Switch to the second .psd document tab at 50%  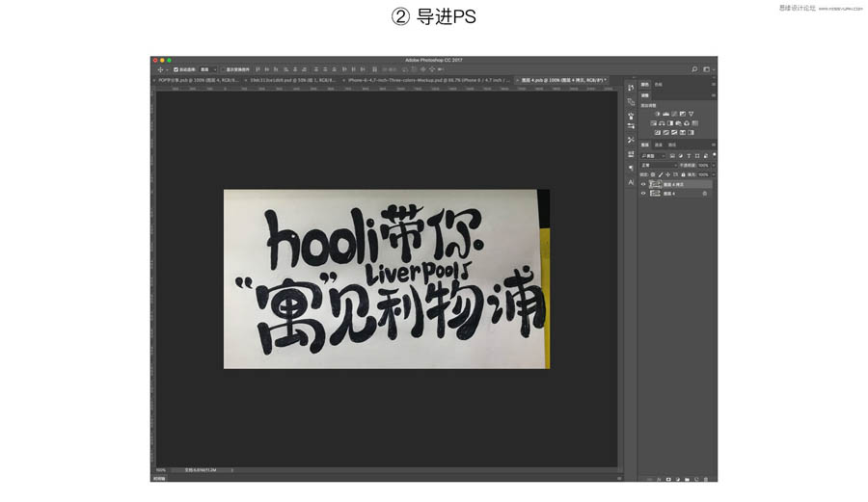pyautogui.click(x=292, y=80)
